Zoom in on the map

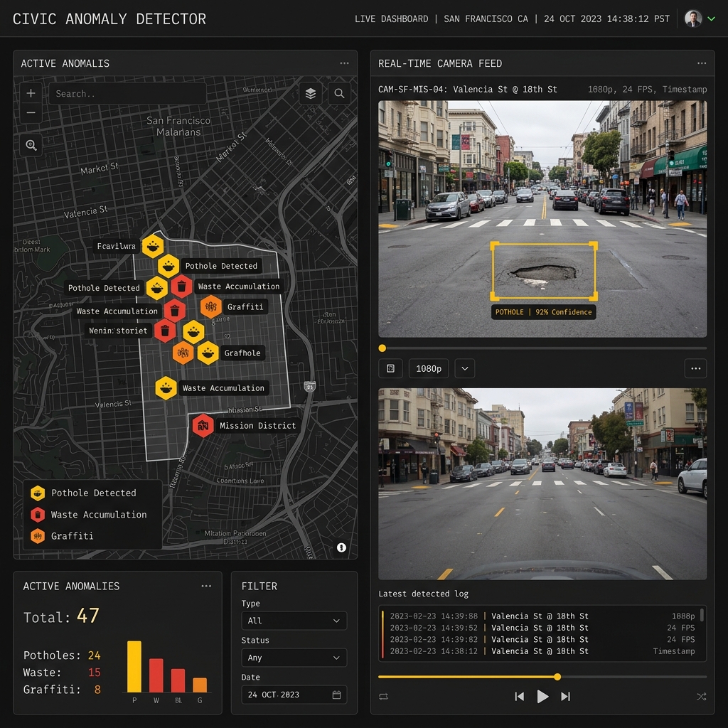tap(31, 93)
